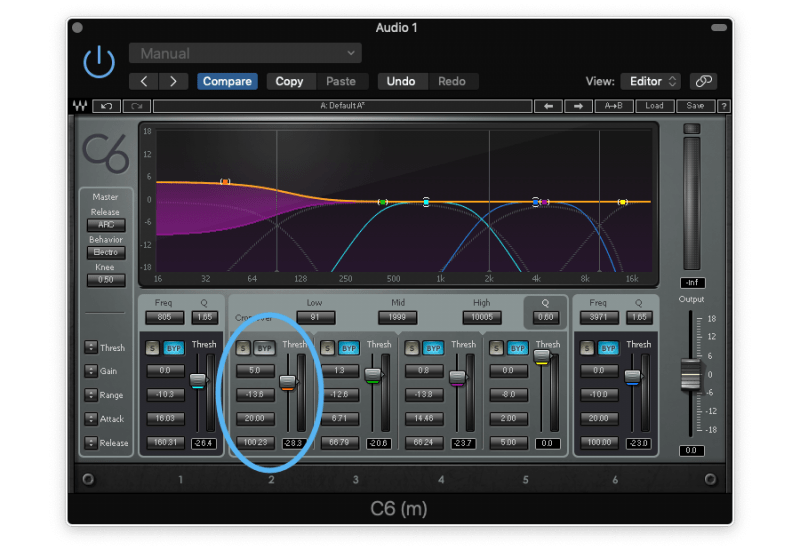Click crossover Q value 0.60
The width and height of the screenshot is (800, 550).
coord(545,317)
